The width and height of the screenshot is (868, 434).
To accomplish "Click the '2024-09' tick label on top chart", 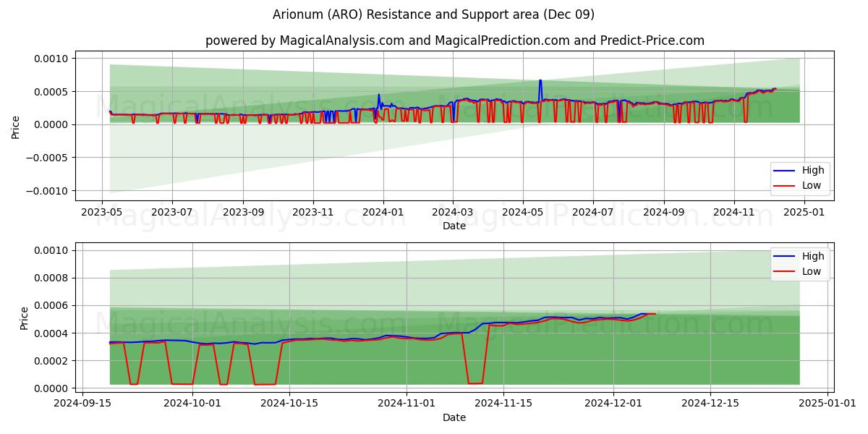I will pyautogui.click(x=663, y=213).
